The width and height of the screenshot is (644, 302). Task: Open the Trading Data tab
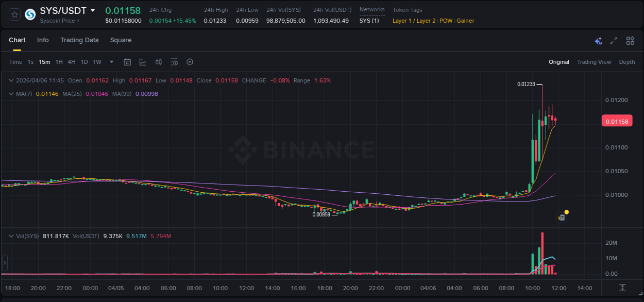tap(79, 40)
